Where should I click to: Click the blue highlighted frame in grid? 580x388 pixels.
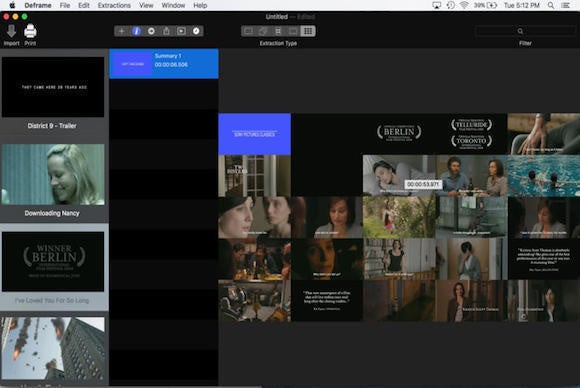pyautogui.click(x=254, y=134)
